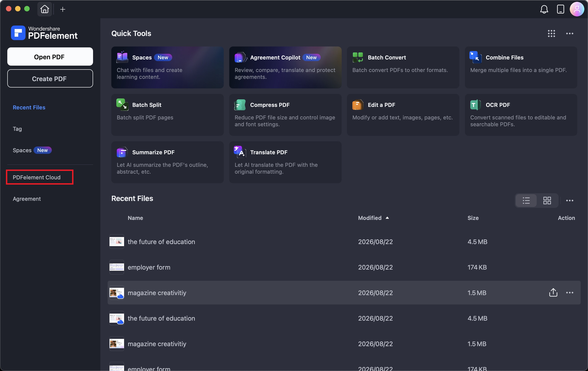This screenshot has height=371, width=588.
Task: Click the OCR PDF icon
Action: 475,104
